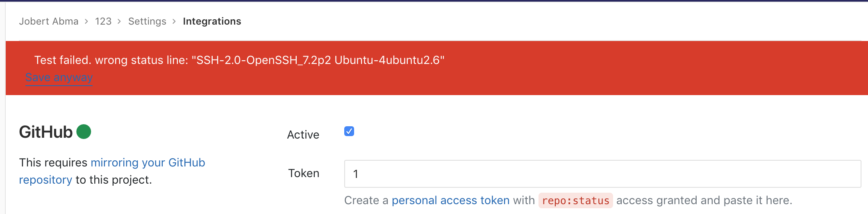Open the personal access token link
This screenshot has width=868, height=214.
pyautogui.click(x=450, y=200)
